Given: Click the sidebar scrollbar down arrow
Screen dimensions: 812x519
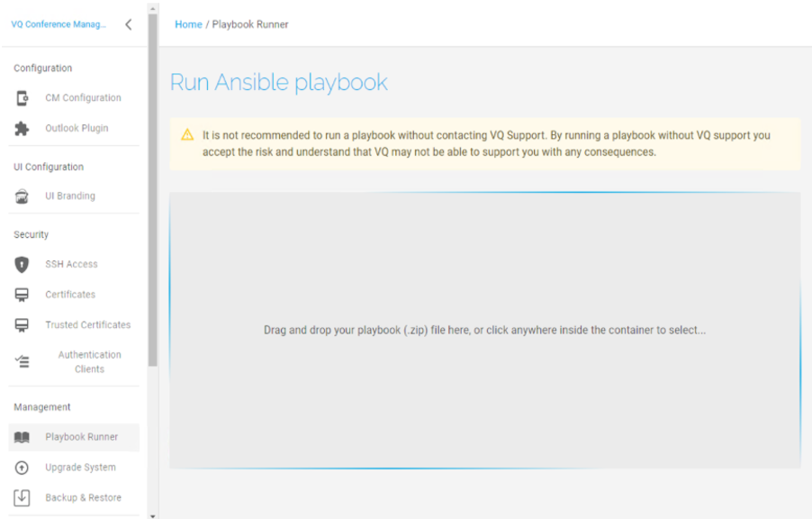Looking at the screenshot, I should click(153, 516).
